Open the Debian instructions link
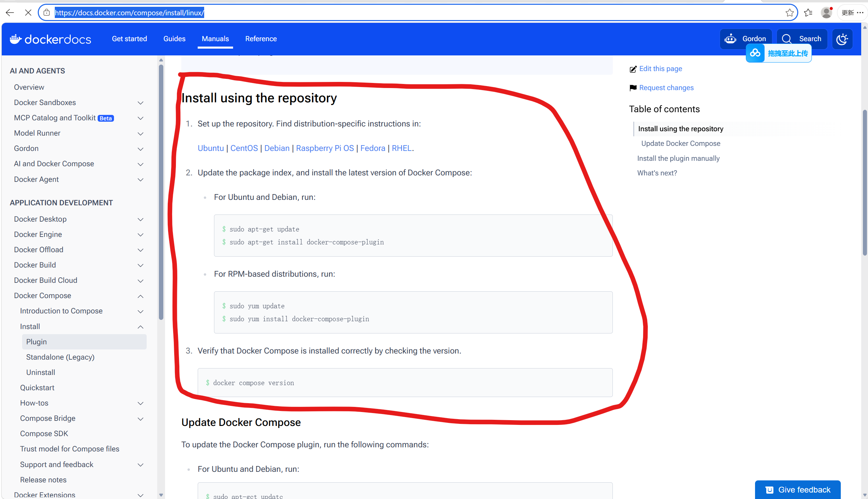868x499 pixels. tap(277, 149)
